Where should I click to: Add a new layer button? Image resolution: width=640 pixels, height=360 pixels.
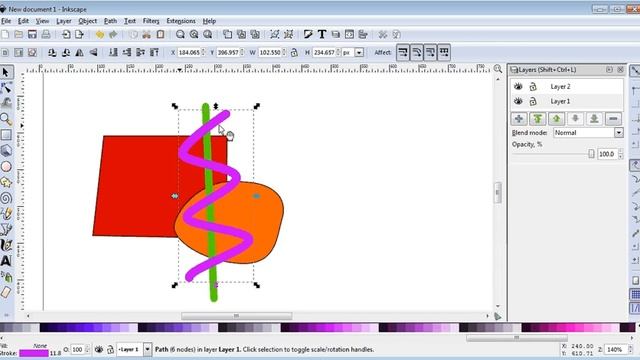[x=519, y=119]
